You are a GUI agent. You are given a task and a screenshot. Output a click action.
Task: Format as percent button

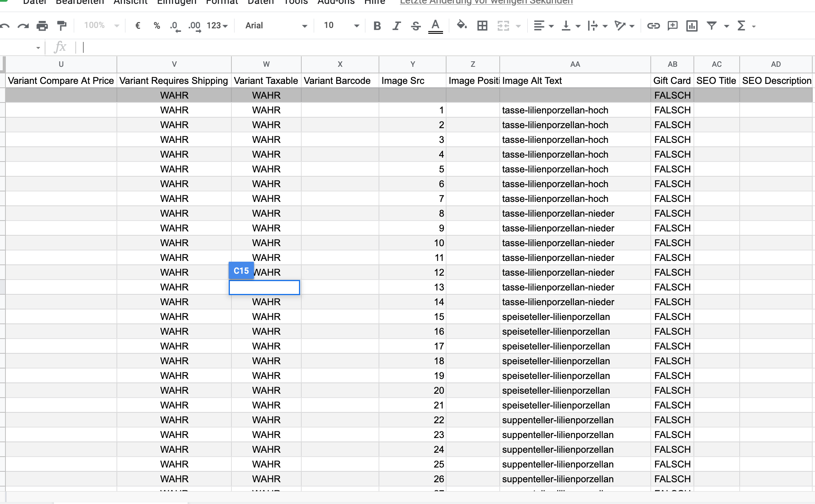[x=157, y=26]
